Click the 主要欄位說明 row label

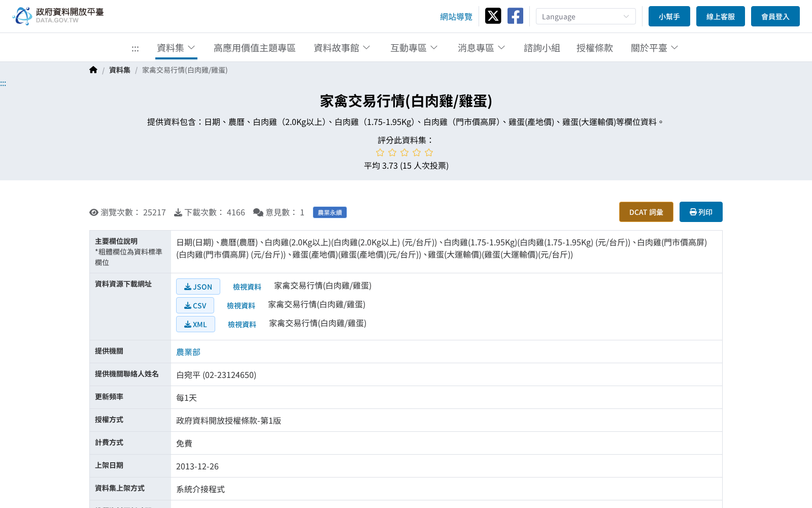click(116, 241)
